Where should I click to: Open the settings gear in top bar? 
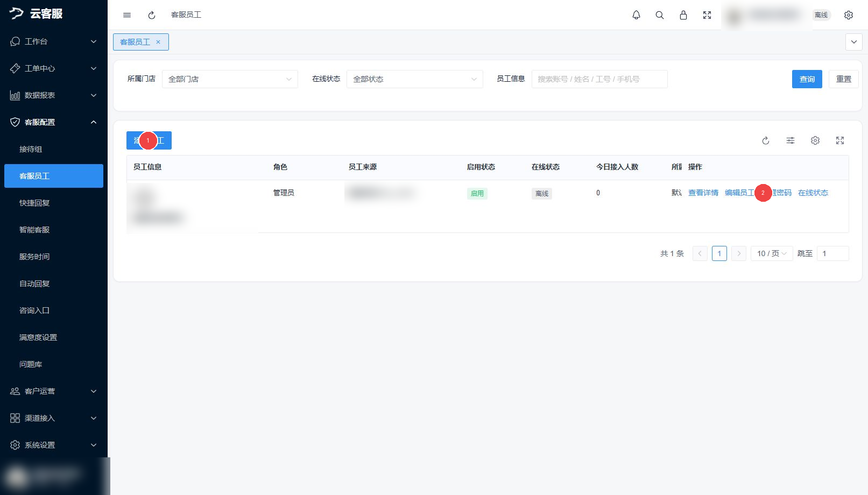[849, 15]
